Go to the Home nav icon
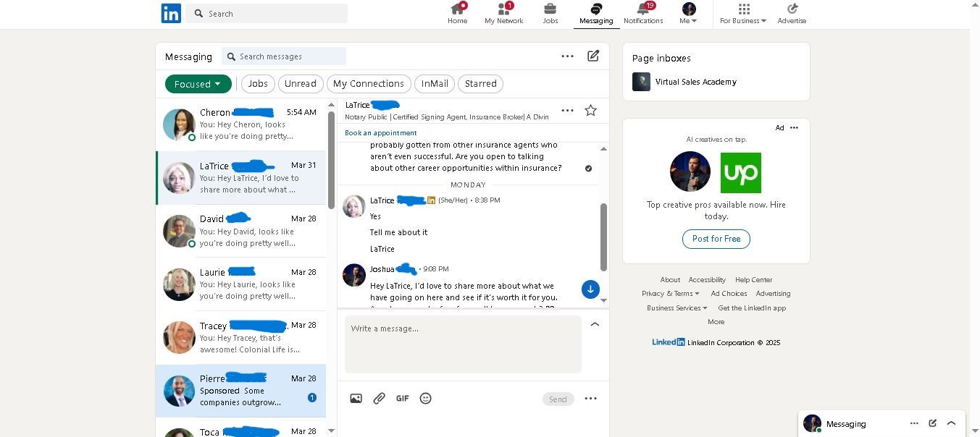 point(457,13)
